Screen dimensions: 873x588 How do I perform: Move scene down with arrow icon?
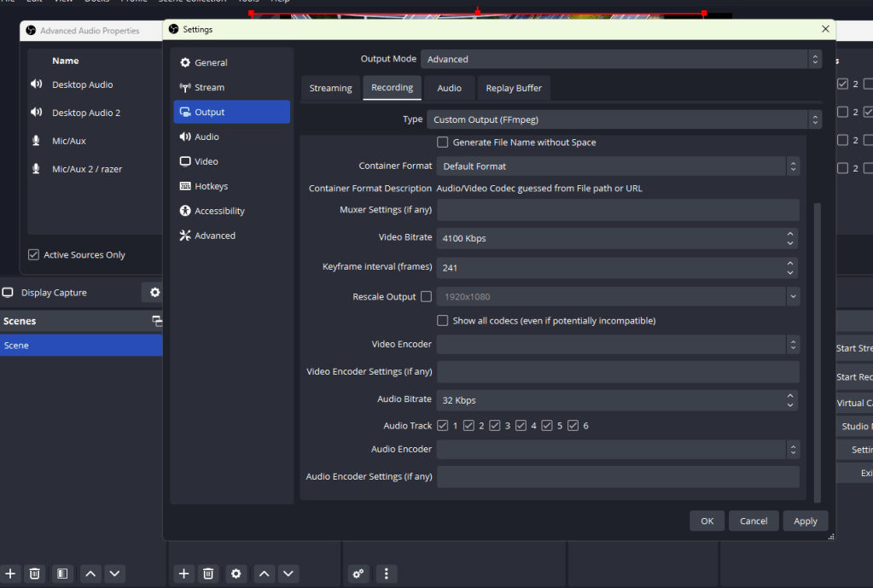pyautogui.click(x=114, y=573)
